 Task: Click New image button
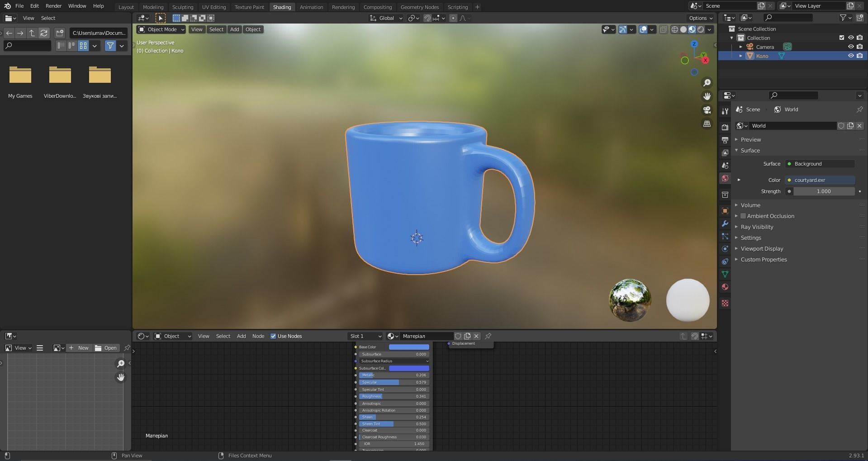coord(79,348)
